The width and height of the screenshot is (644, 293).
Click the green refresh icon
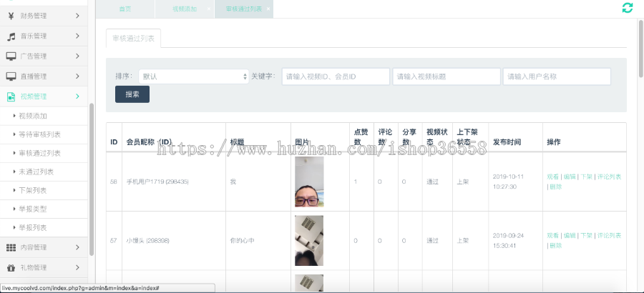(627, 8)
